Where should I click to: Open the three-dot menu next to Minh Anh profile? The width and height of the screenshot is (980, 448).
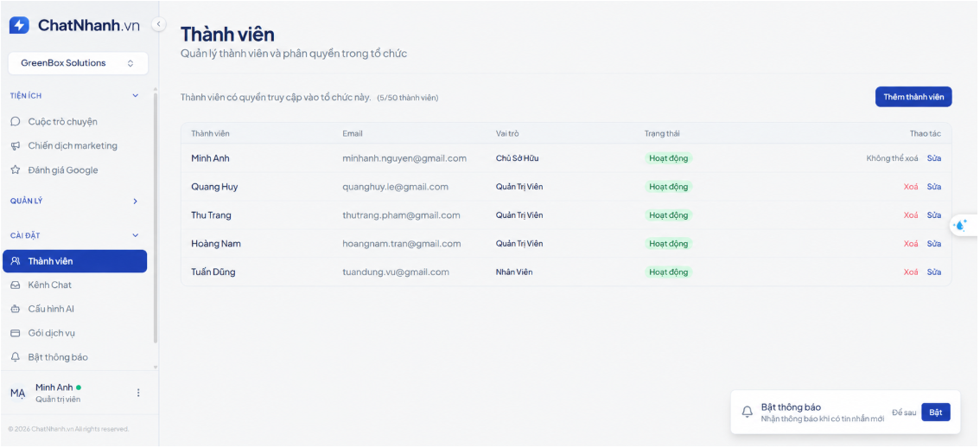138,393
